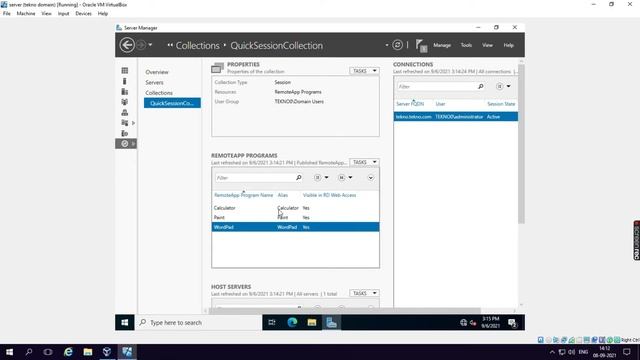This screenshot has height=360, width=640.
Task: Click the horizontal scrollbar at the bottom
Action: point(345,311)
